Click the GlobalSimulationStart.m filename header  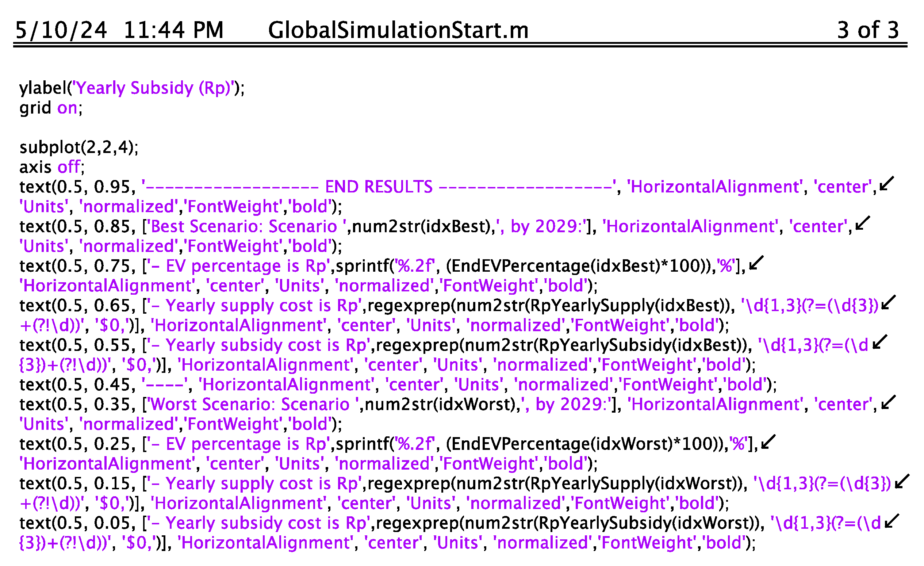click(x=398, y=30)
